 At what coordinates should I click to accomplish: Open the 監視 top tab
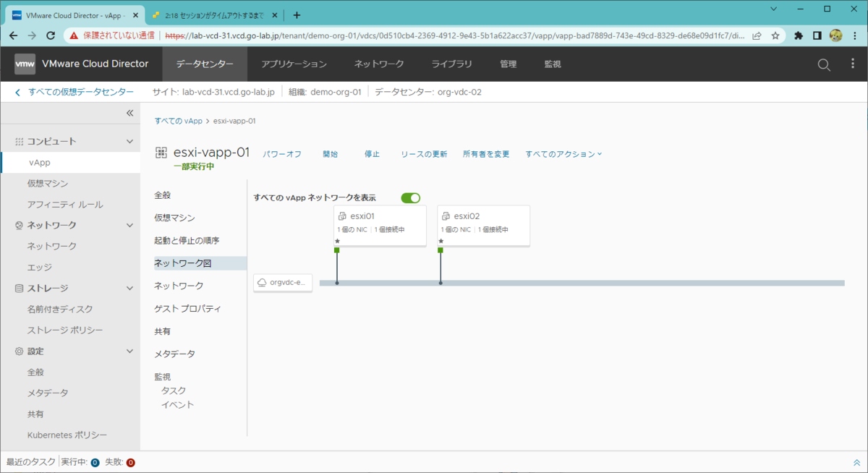pyautogui.click(x=553, y=64)
